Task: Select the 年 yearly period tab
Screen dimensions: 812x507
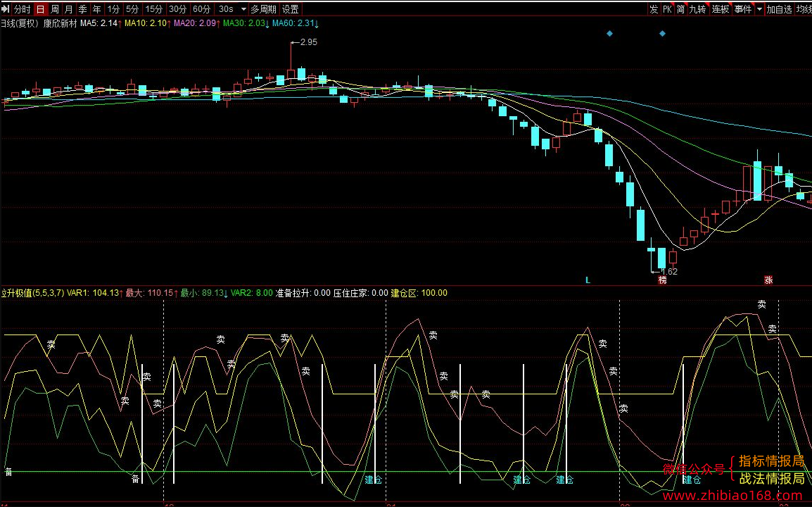Action: point(96,9)
